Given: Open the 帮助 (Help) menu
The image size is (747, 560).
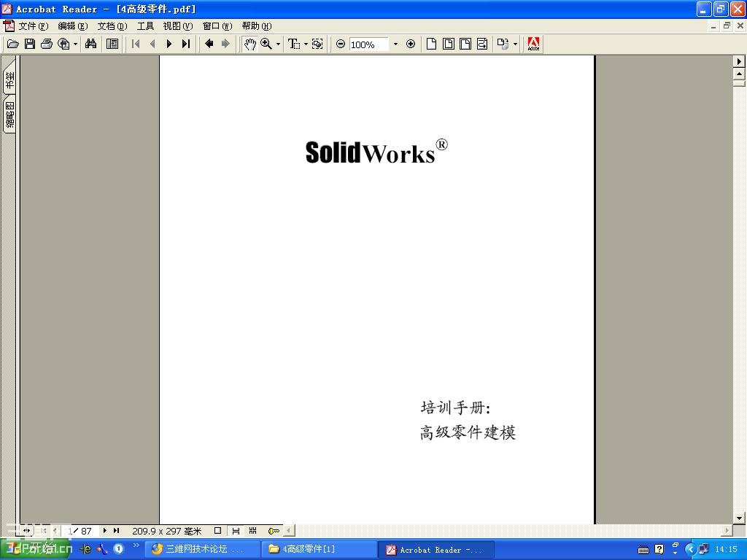Looking at the screenshot, I should click(257, 26).
